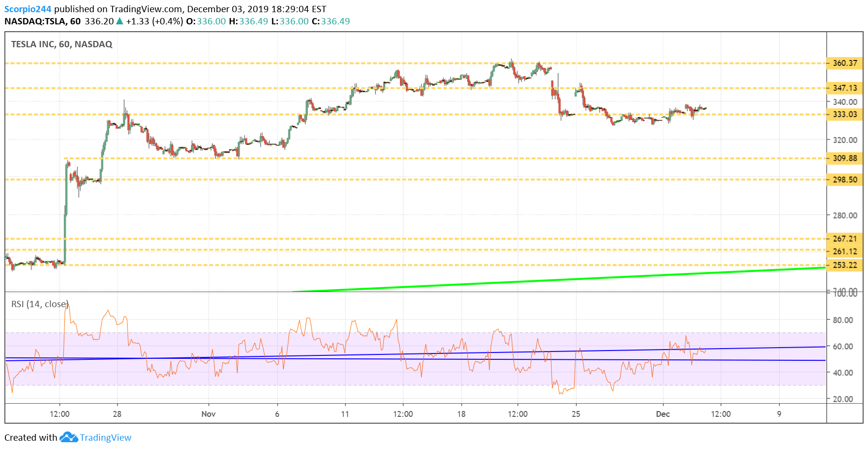Click the 9 date label on time axis
The image size is (868, 450).
(x=779, y=414)
